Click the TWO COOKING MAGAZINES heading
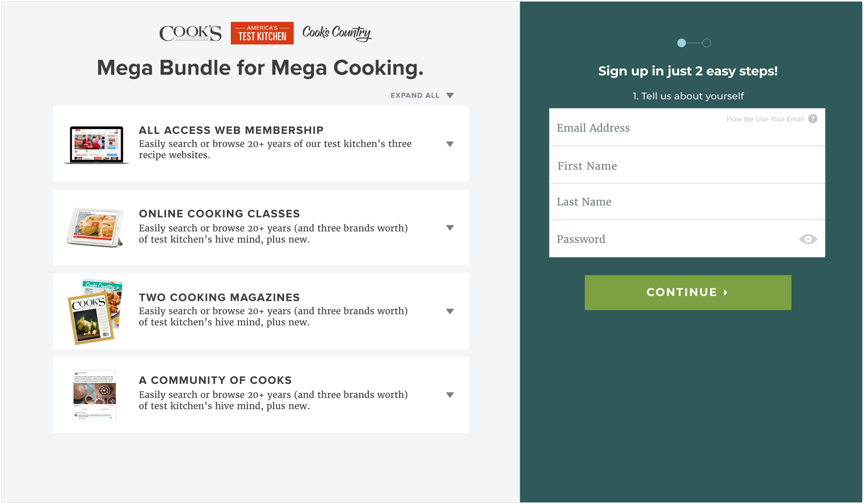Screen dimensions: 864x504 (219, 297)
